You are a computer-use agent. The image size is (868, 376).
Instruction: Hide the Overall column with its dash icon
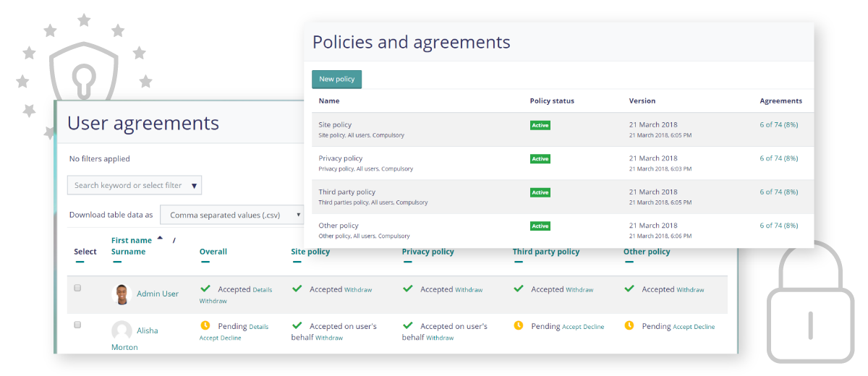point(204,262)
